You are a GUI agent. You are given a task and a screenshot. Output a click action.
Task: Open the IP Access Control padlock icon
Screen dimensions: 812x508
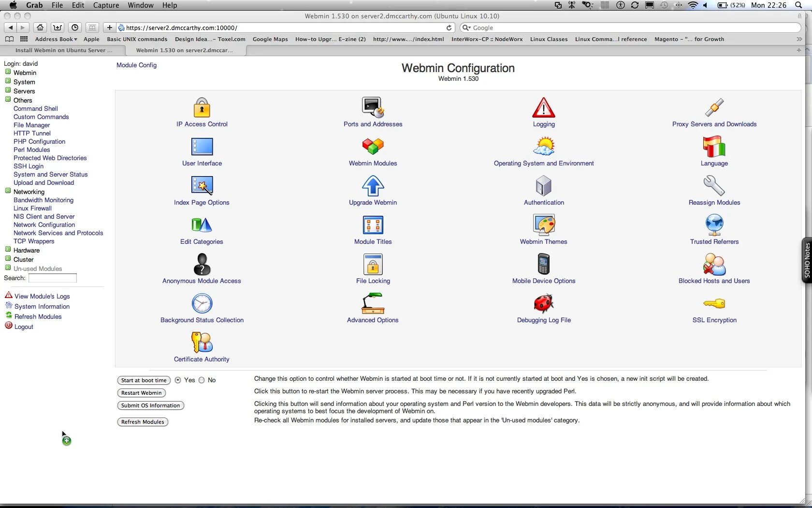coord(202,107)
